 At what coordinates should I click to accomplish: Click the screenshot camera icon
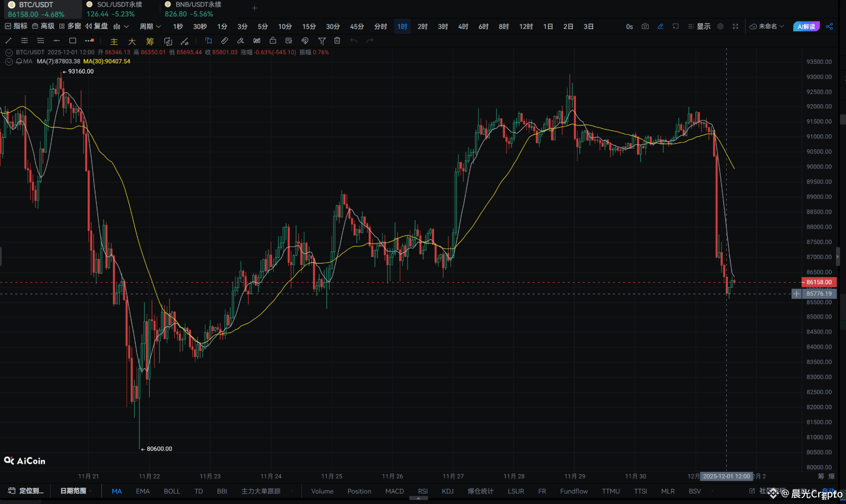coord(645,26)
